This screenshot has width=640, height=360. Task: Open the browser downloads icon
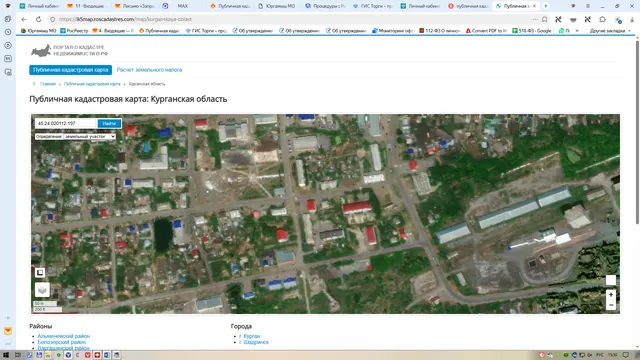(632, 20)
